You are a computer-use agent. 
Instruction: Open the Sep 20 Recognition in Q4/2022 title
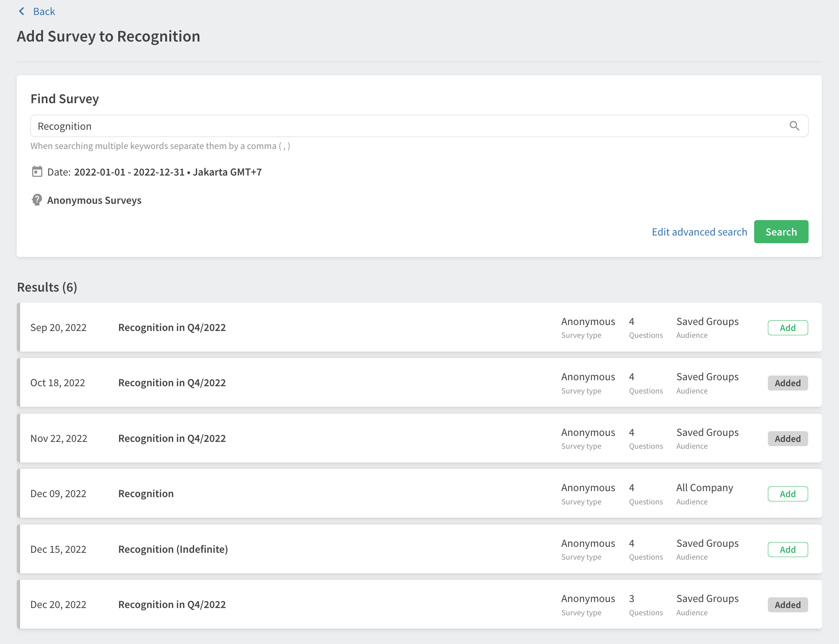pos(172,328)
